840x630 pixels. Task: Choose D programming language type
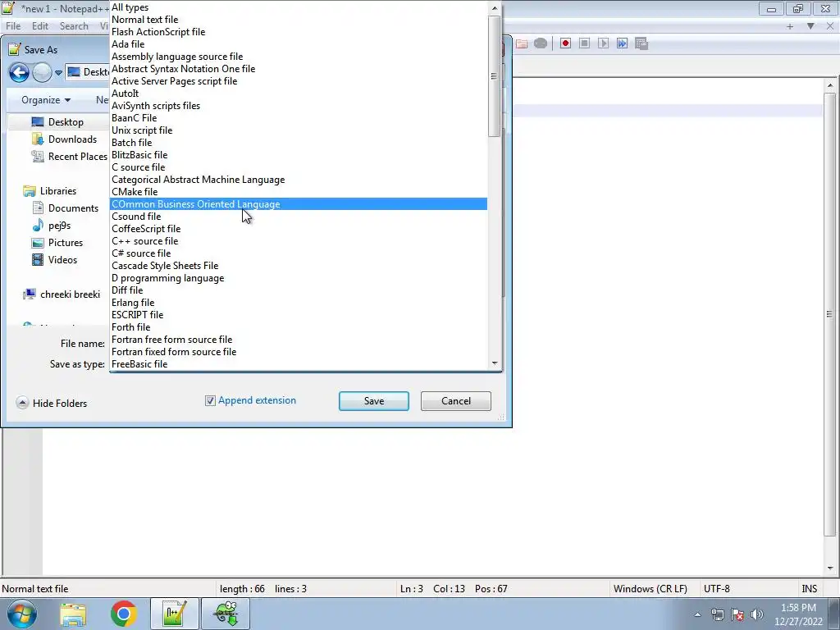[x=299, y=279]
